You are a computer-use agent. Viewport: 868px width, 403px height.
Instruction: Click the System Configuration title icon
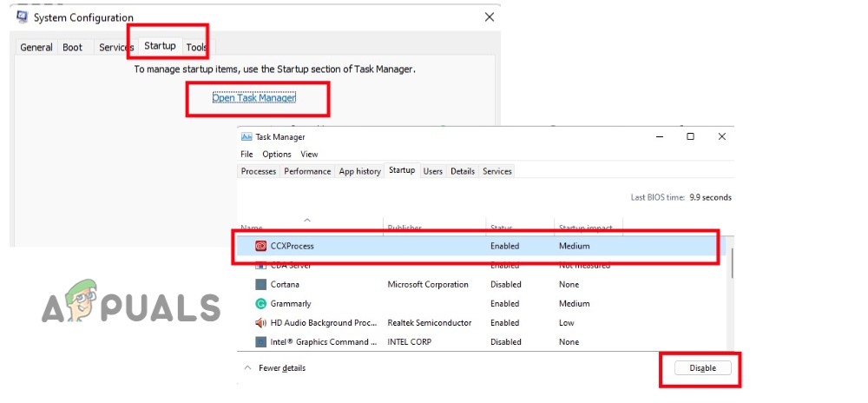(23, 17)
